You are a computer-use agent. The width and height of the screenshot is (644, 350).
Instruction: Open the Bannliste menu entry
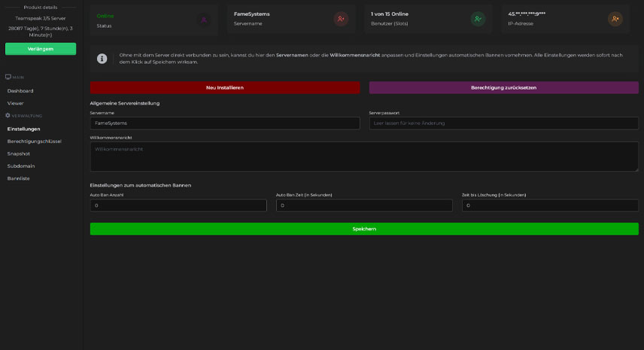[x=19, y=178]
